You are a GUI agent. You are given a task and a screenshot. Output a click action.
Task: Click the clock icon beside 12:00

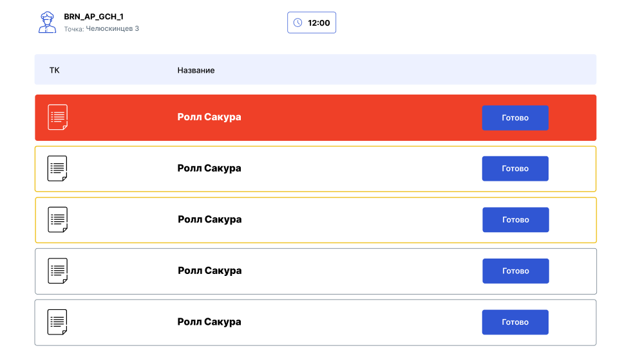point(297,23)
